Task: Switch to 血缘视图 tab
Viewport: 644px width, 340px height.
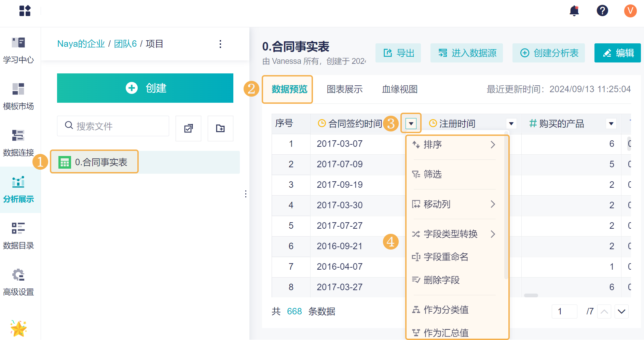Action: pos(400,89)
